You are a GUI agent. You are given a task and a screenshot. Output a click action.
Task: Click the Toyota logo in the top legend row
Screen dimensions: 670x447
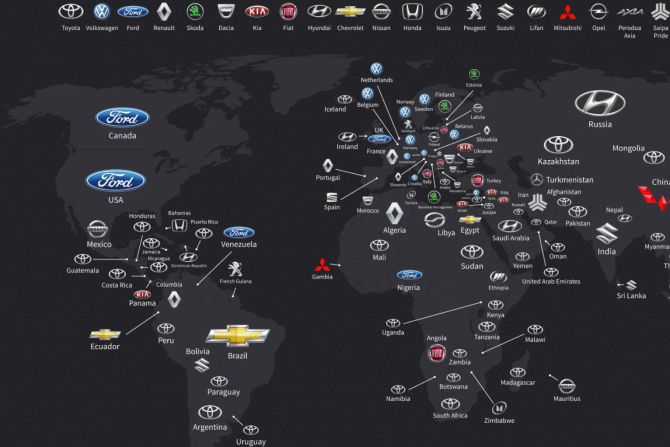pyautogui.click(x=71, y=12)
